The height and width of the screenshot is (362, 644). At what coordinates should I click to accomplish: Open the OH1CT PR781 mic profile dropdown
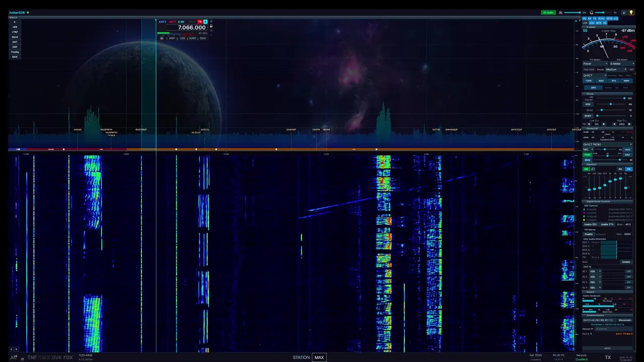608,144
